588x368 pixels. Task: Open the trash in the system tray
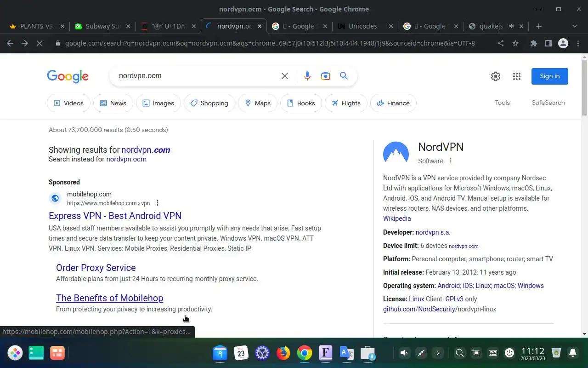pyautogui.click(x=556, y=353)
